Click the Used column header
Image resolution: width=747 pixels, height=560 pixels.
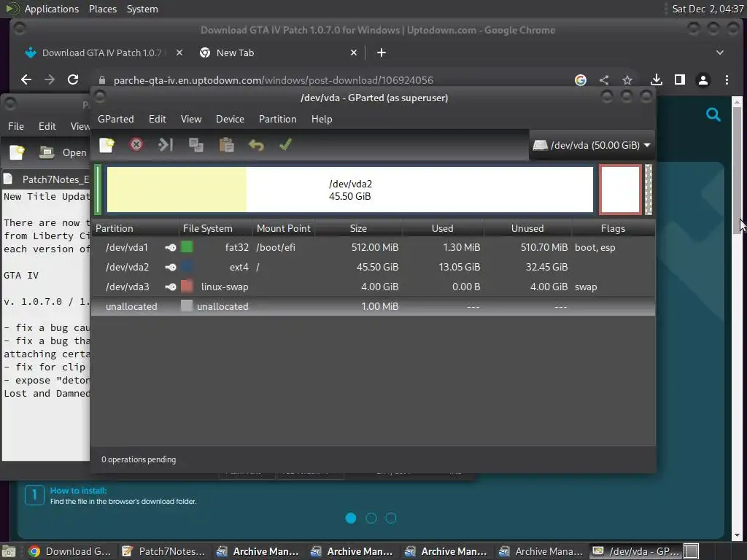[443, 228]
